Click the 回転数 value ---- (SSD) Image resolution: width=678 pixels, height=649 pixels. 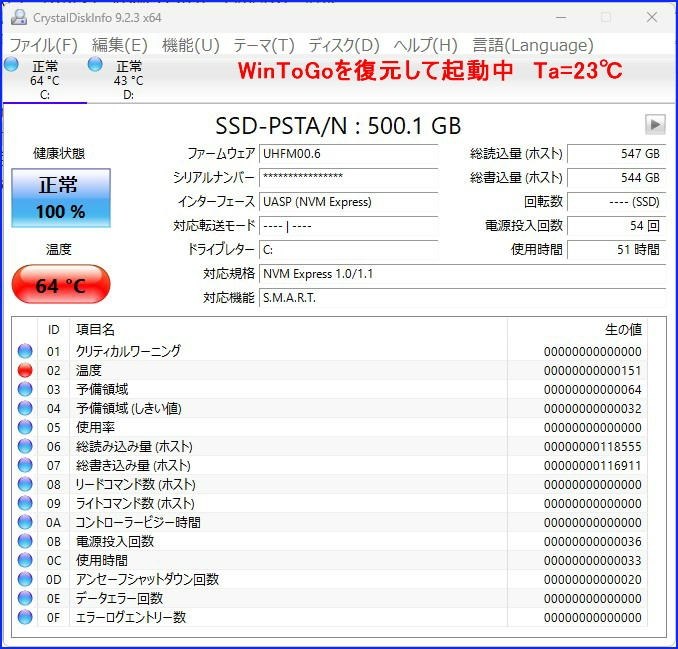click(x=617, y=202)
